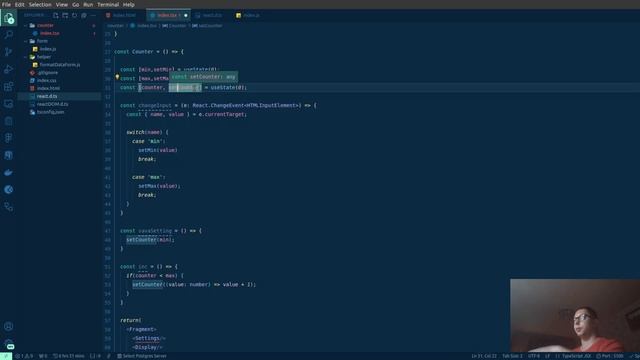Click Tab Size setting in status bar
The image size is (640, 360).
point(512,356)
